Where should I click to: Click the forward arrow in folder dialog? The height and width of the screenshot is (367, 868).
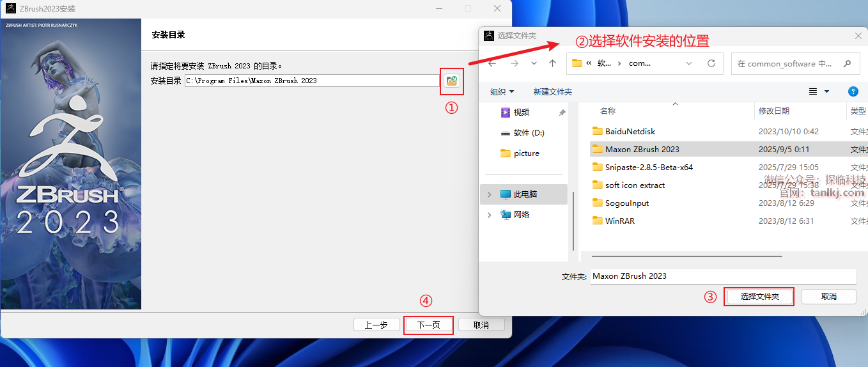click(515, 63)
